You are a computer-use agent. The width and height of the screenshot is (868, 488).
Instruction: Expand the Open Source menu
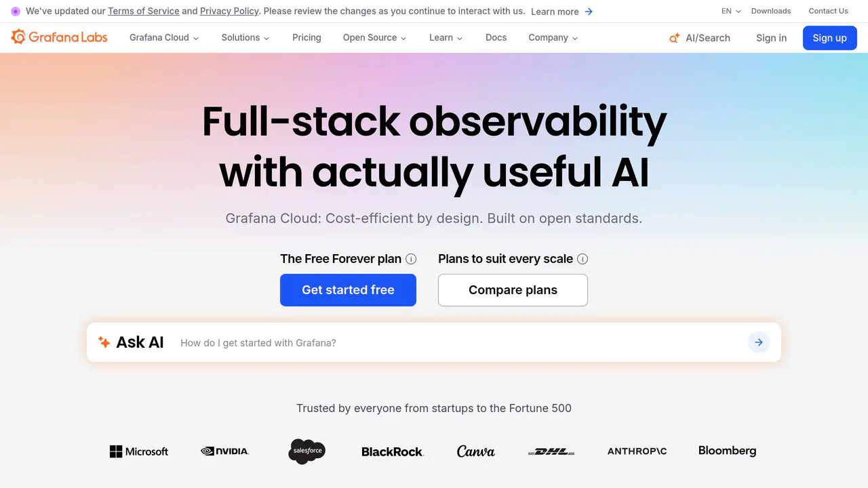(374, 37)
